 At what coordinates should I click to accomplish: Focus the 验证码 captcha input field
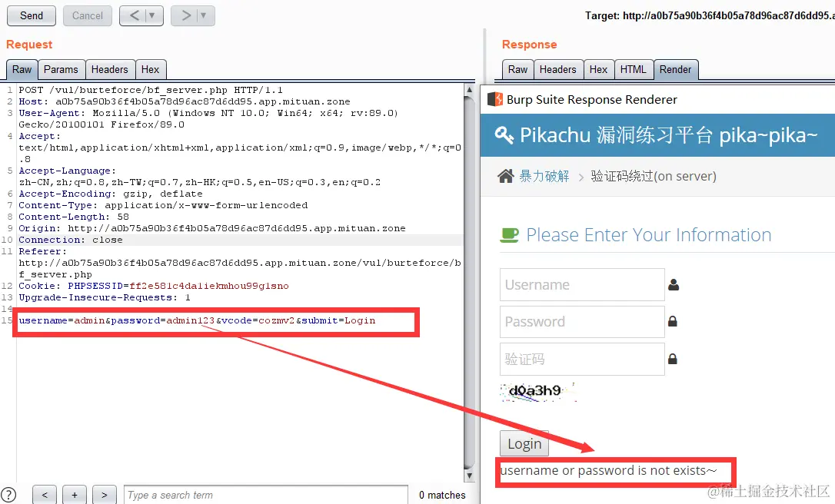[x=582, y=360]
